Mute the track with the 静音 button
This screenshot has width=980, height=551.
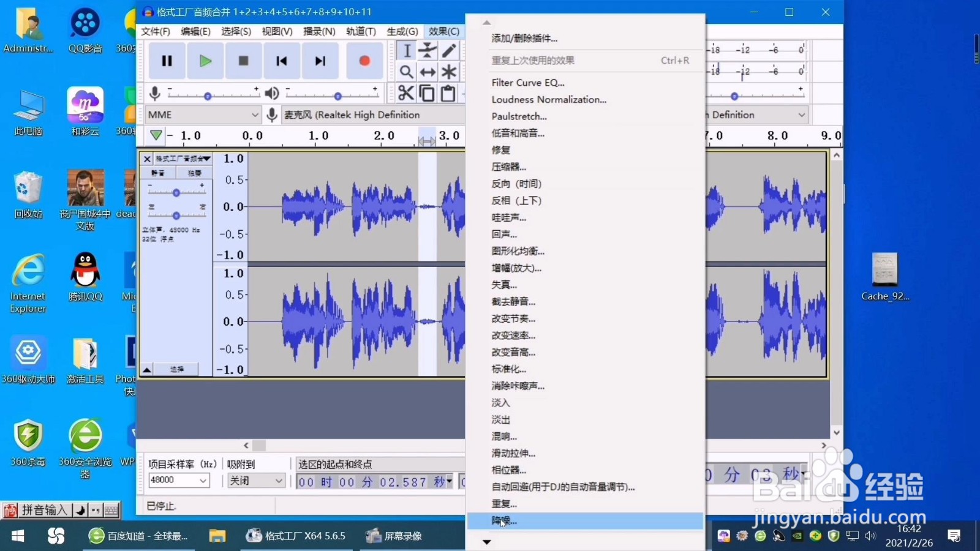coord(158,173)
